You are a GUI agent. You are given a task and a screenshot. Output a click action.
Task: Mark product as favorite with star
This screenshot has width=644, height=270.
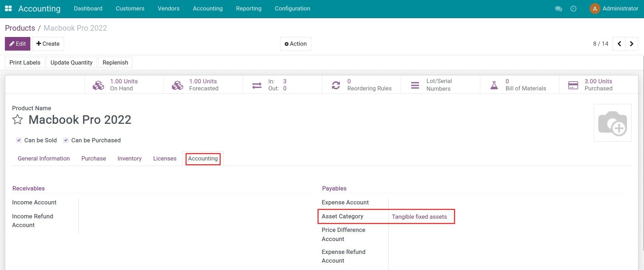(x=17, y=120)
